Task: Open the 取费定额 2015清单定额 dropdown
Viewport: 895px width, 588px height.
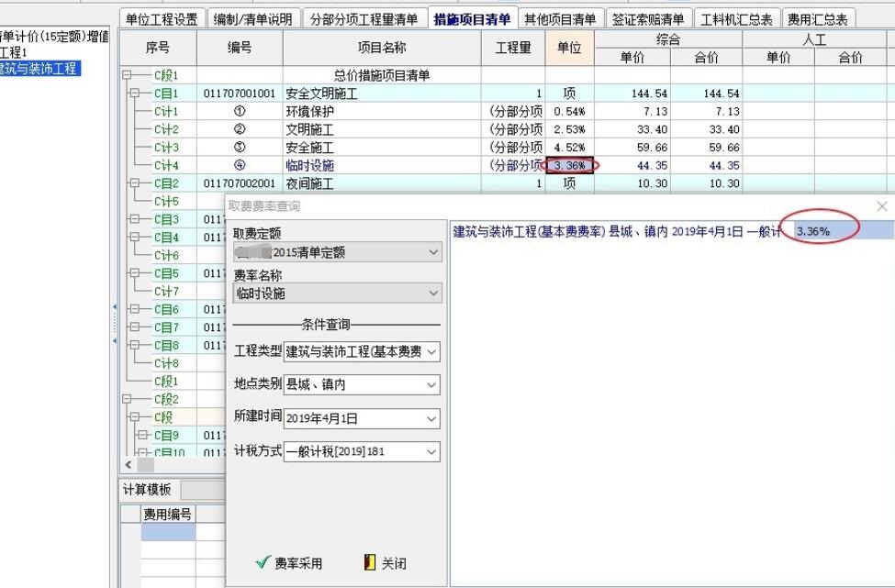Action: 337,252
